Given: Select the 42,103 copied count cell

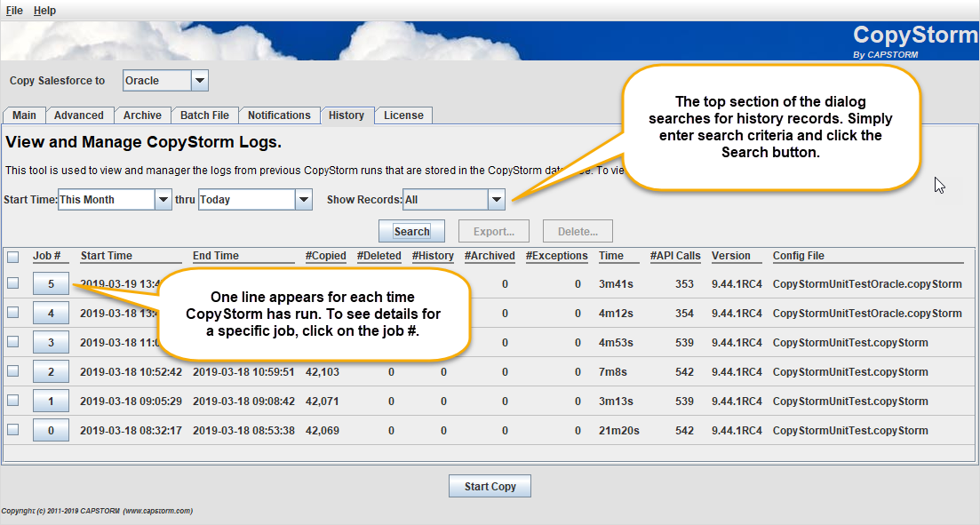Looking at the screenshot, I should [323, 372].
